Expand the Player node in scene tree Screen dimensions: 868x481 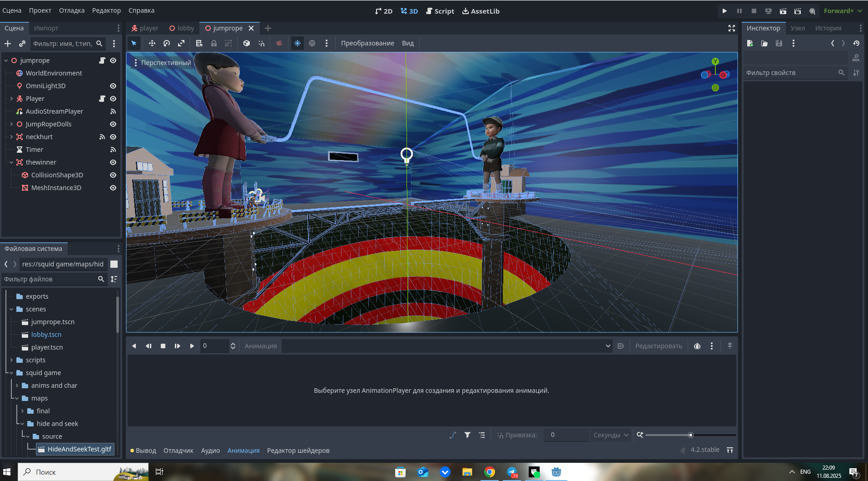click(11, 99)
